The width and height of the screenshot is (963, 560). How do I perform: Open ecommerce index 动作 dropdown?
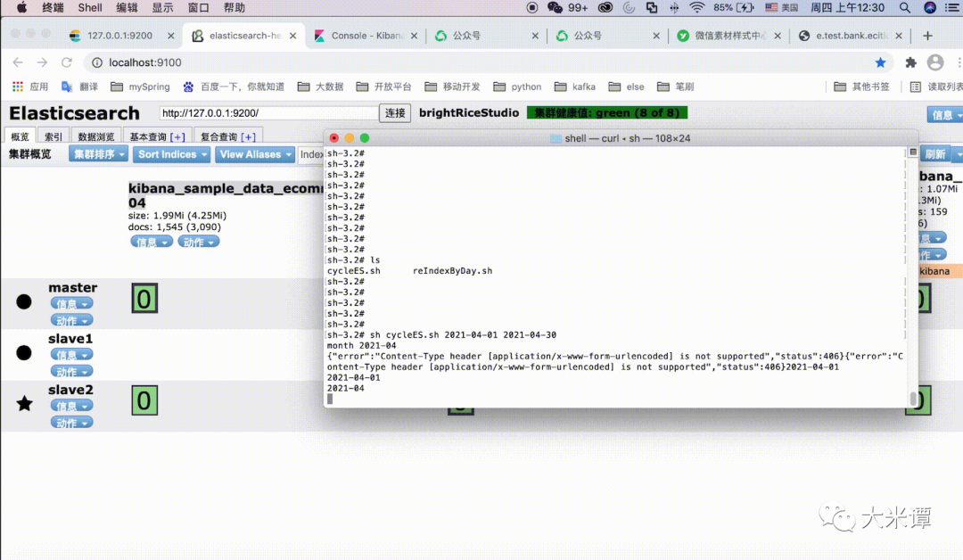(x=198, y=242)
